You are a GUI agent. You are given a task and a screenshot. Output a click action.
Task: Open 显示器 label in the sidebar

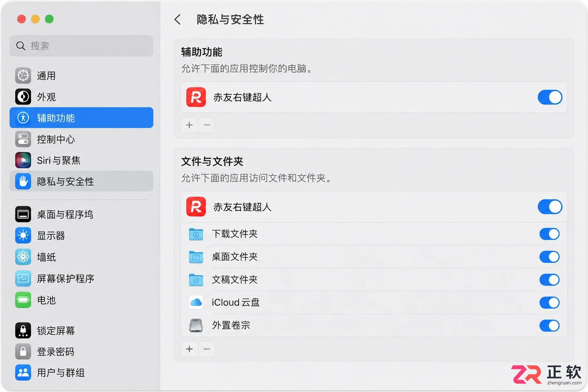pyautogui.click(x=51, y=236)
